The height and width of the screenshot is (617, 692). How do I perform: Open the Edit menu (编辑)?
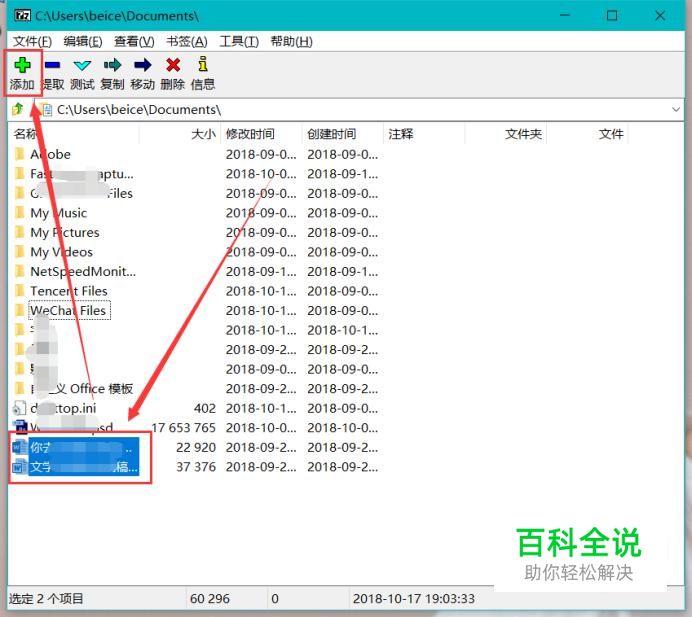[x=83, y=41]
